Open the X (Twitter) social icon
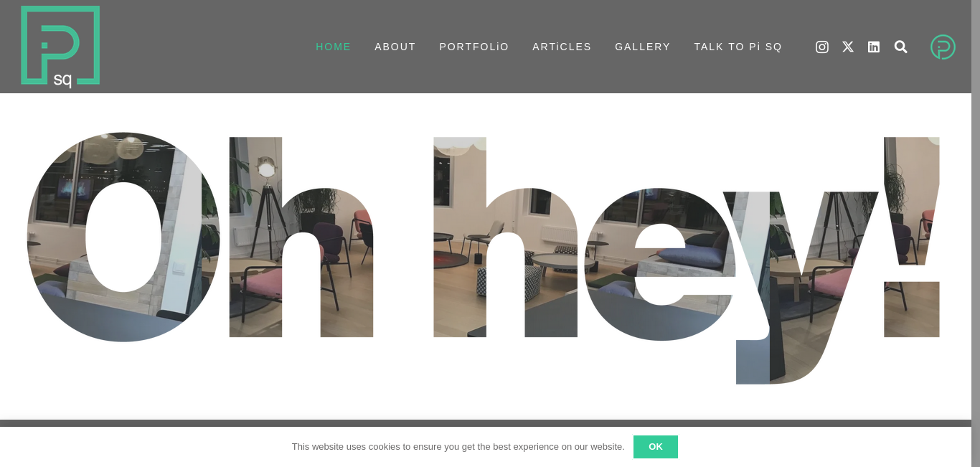This screenshot has width=980, height=467. 848,47
